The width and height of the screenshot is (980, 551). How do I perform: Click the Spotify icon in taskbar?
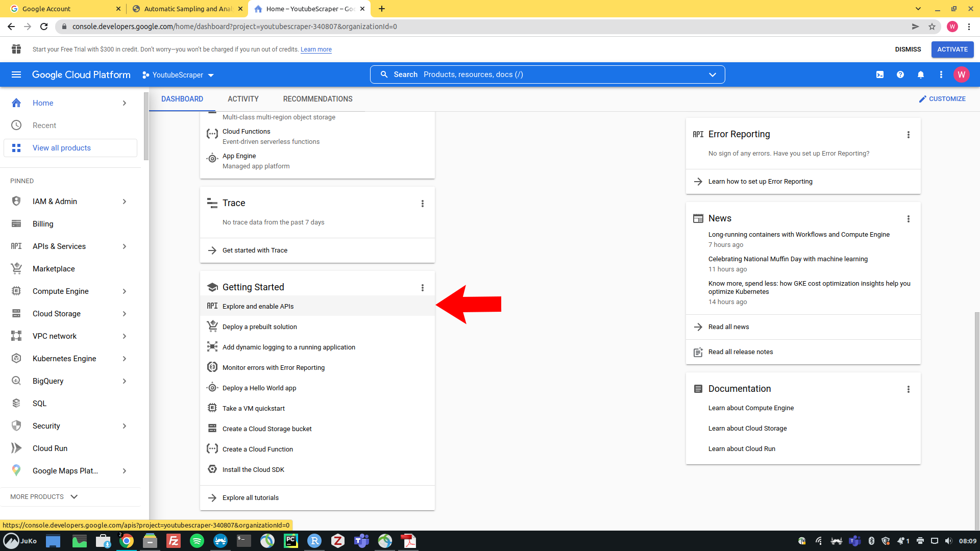click(x=197, y=541)
